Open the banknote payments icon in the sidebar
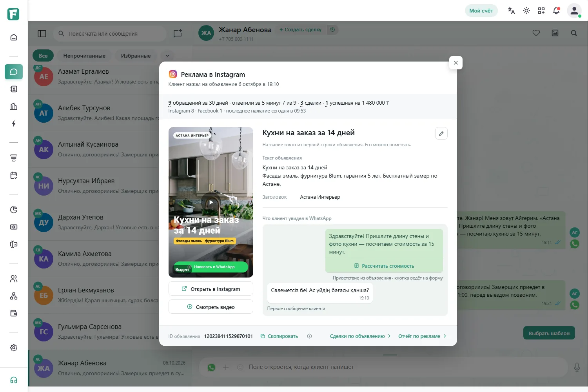Image resolution: width=588 pixels, height=392 pixels. point(14,227)
